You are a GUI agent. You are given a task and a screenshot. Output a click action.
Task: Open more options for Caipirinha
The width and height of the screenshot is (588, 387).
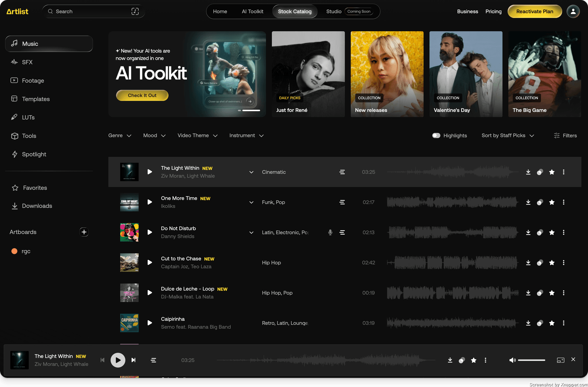[x=563, y=323]
